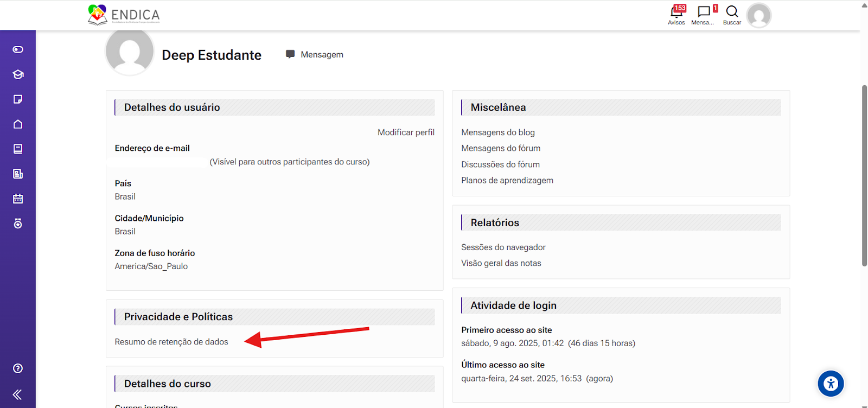Click the medal badge sidebar icon
Screen dimensions: 868x408
[x=18, y=224]
